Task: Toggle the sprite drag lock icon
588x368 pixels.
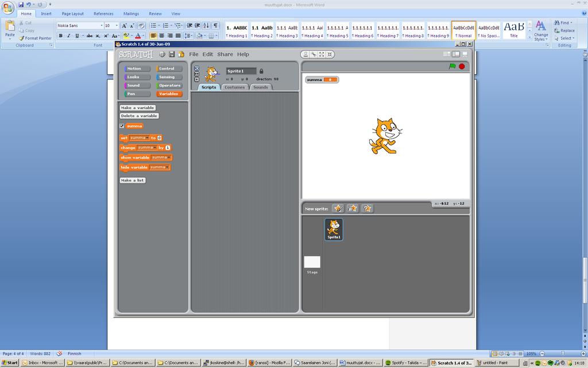Action: pyautogui.click(x=261, y=71)
